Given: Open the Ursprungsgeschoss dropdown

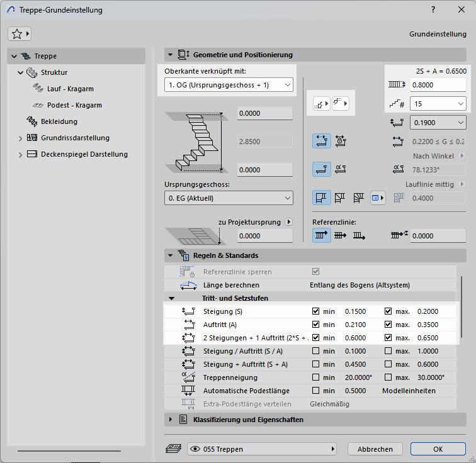Looking at the screenshot, I should (x=229, y=198).
